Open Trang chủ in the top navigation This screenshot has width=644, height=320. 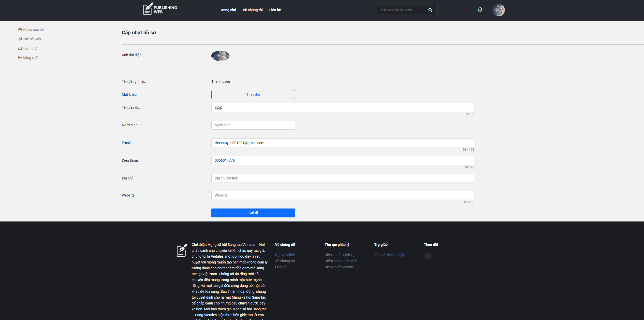pyautogui.click(x=228, y=10)
